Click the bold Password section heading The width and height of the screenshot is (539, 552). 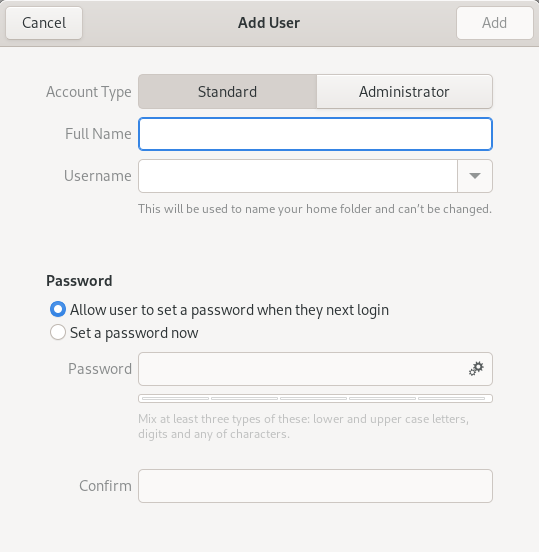[79, 281]
